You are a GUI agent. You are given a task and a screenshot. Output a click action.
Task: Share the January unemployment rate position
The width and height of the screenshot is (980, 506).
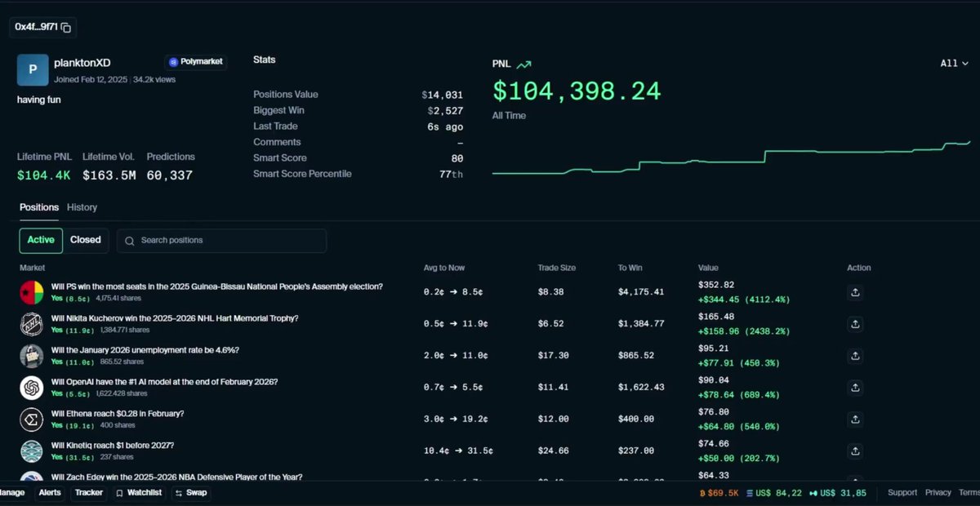tap(855, 356)
